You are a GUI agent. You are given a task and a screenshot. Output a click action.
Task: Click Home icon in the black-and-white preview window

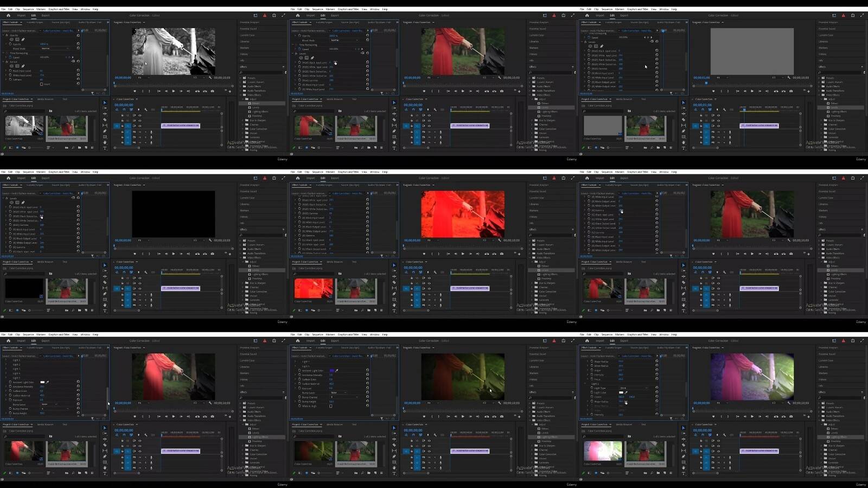point(9,15)
